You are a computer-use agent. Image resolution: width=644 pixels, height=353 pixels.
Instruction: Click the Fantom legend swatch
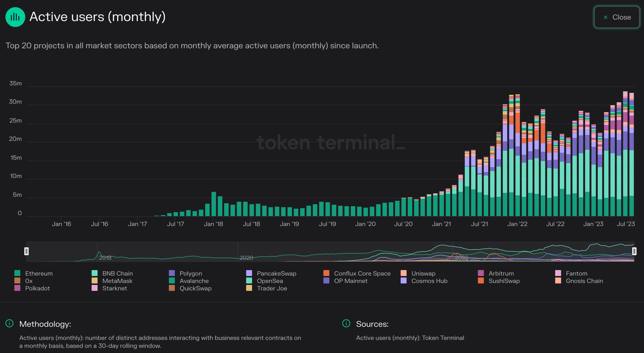click(558, 273)
